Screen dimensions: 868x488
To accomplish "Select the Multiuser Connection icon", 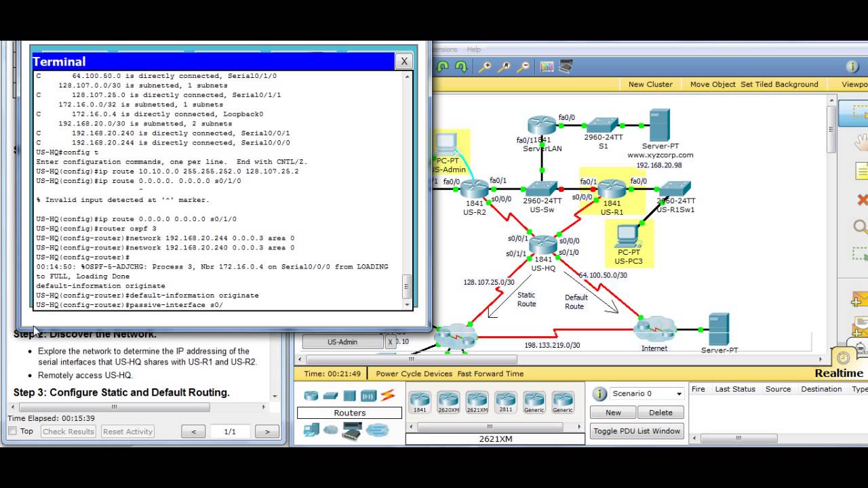I will [377, 430].
